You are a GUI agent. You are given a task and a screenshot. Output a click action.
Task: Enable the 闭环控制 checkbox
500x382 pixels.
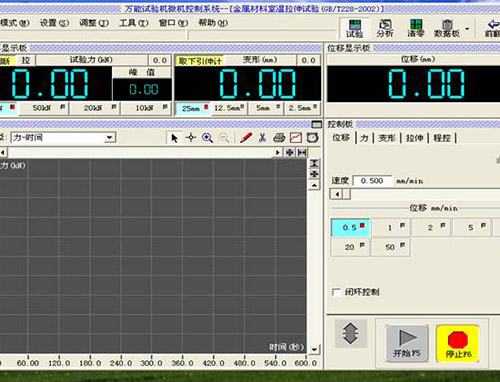(x=337, y=292)
